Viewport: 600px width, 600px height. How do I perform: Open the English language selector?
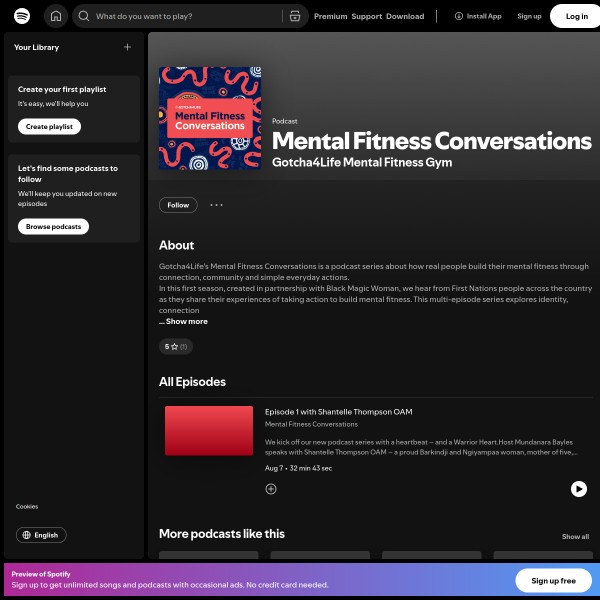(x=41, y=535)
